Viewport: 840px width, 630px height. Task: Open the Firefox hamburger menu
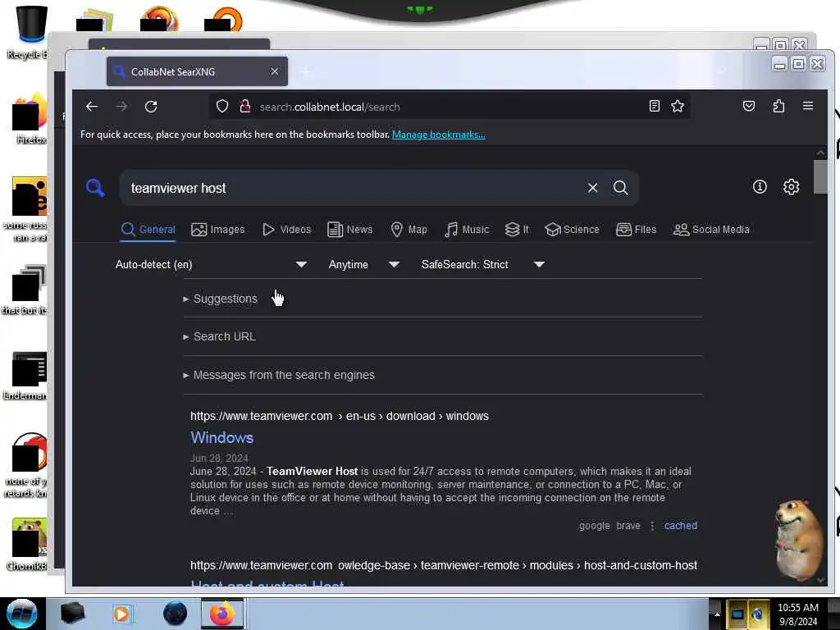pos(808,106)
